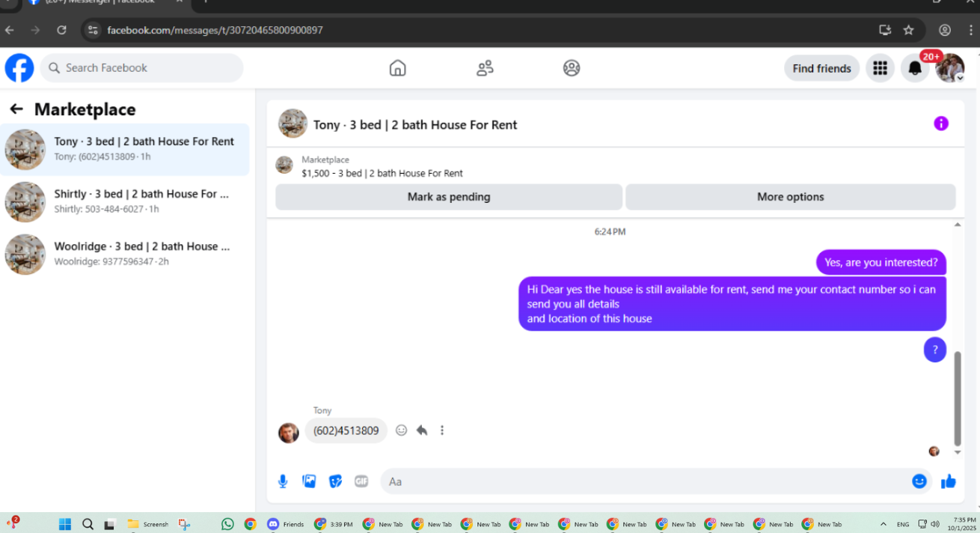Click the purple '?' message bubble
The image size is (980, 533).
tap(935, 350)
